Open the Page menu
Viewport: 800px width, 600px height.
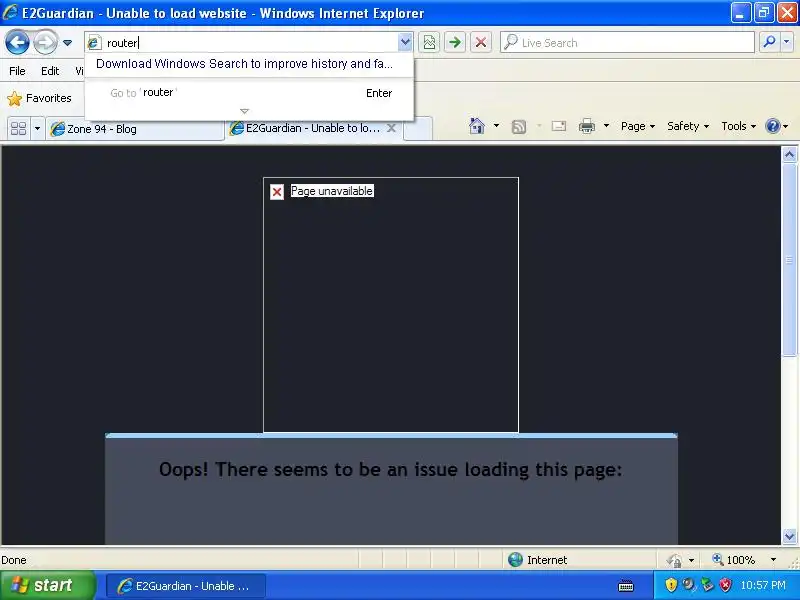[638, 126]
